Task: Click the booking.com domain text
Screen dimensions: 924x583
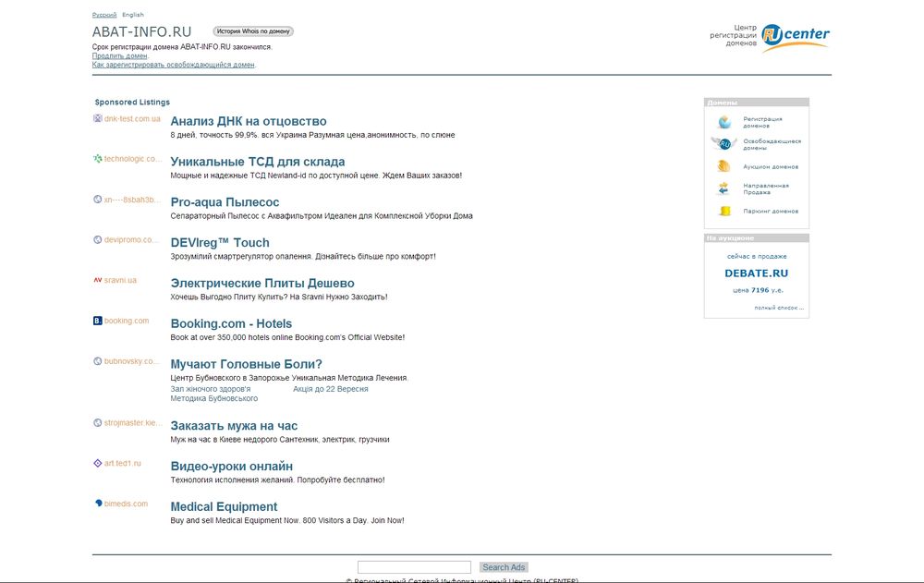Action: click(x=127, y=321)
